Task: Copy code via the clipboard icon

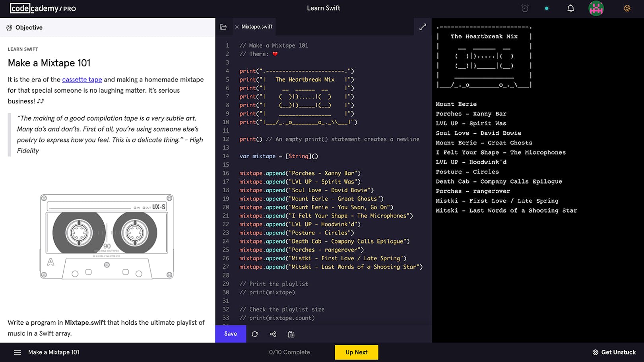Action: point(291,334)
